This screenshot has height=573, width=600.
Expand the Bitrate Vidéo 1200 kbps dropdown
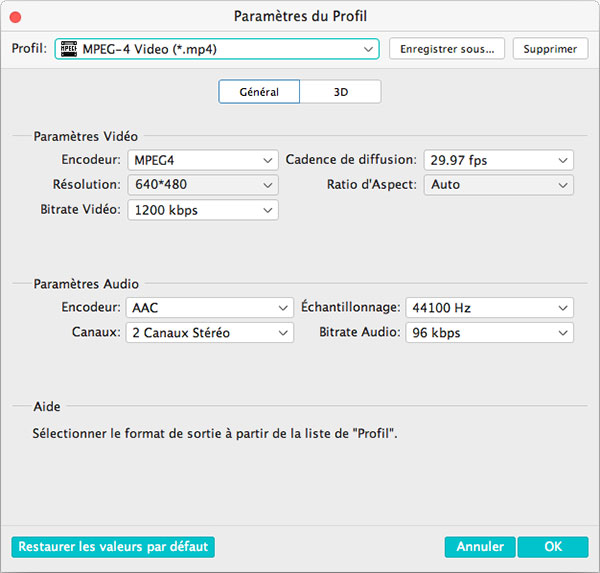tap(203, 210)
